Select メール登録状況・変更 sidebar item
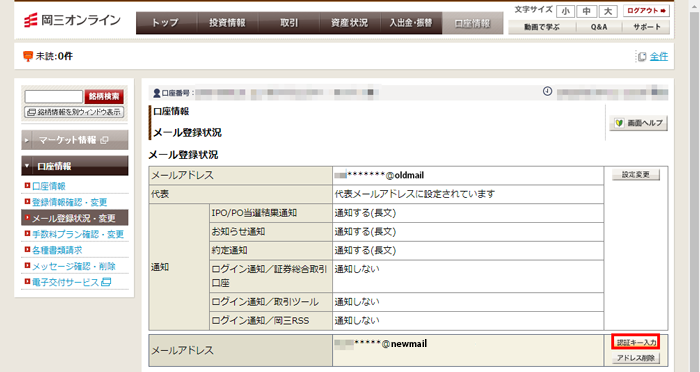This screenshot has height=372, width=700. (x=75, y=218)
